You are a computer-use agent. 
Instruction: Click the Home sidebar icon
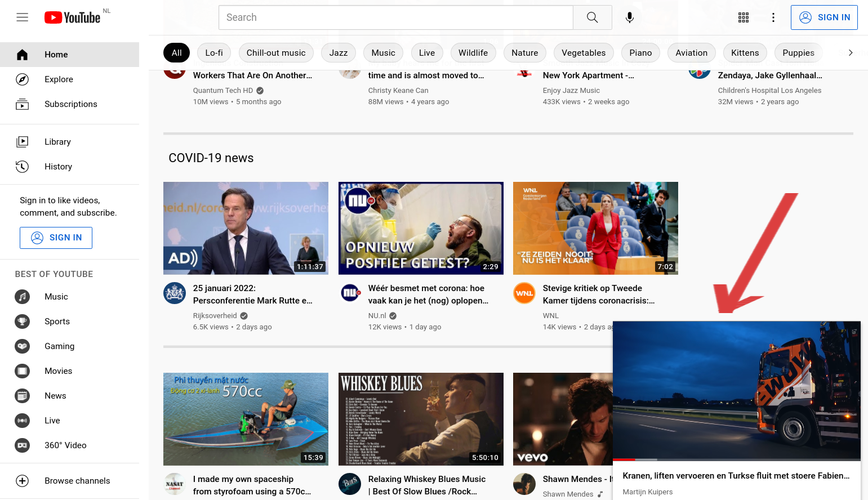tap(23, 55)
